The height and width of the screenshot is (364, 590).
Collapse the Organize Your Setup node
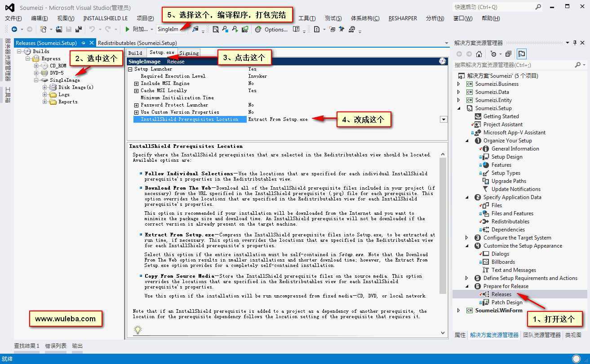click(466, 141)
